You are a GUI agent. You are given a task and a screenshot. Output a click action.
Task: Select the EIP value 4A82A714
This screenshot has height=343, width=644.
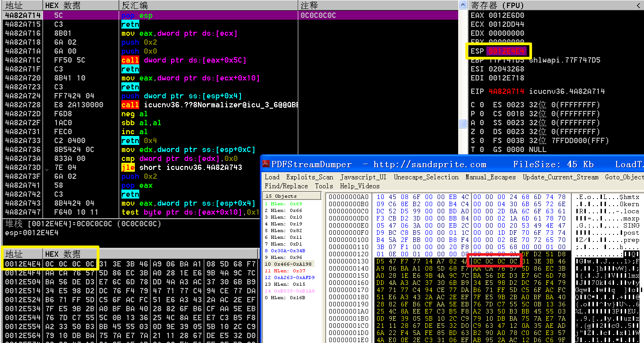pos(506,91)
